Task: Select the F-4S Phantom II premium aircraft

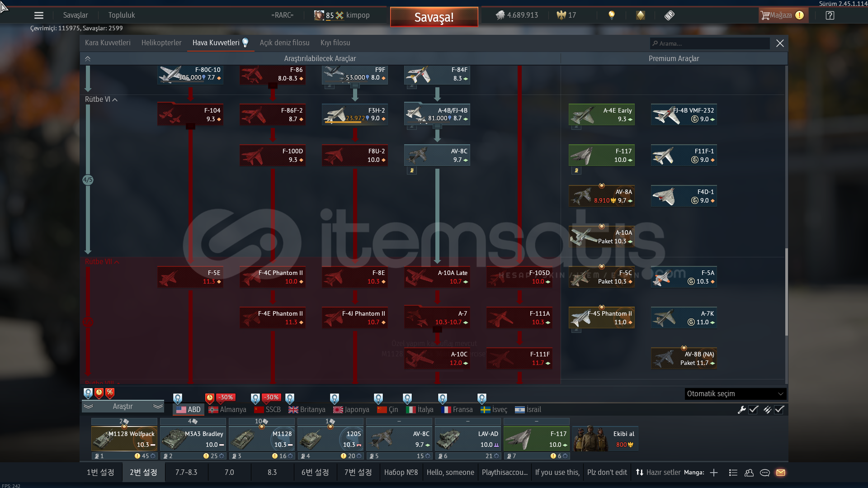Action: (602, 317)
